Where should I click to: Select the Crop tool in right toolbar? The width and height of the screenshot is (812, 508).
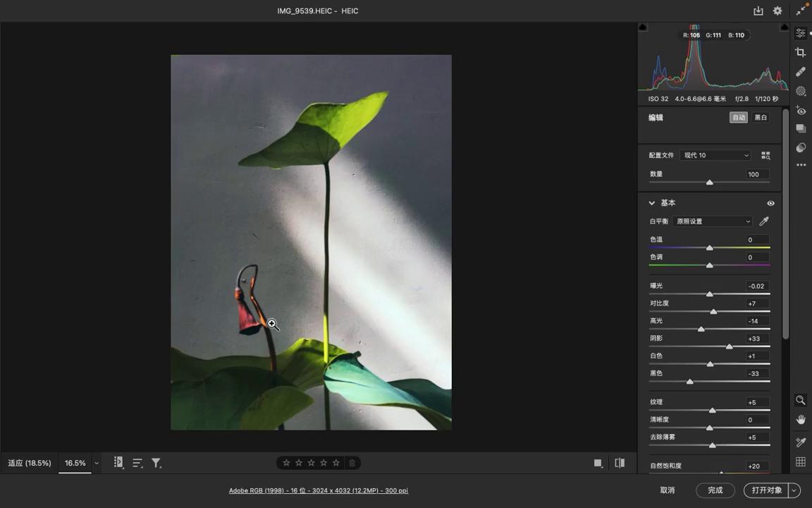pos(801,53)
